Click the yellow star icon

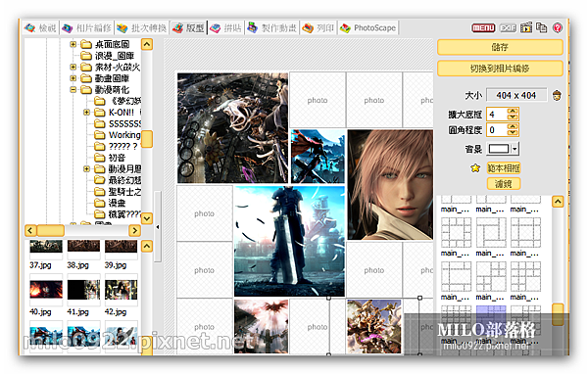tap(475, 168)
